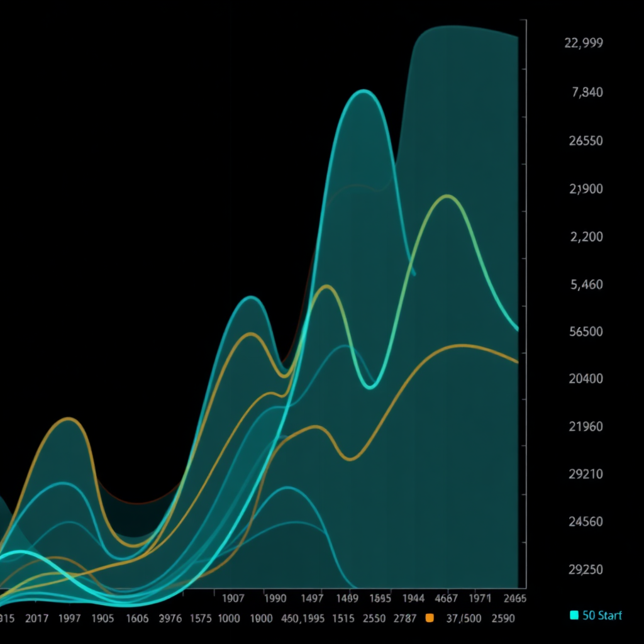Viewport: 644px width, 644px height.
Task: Open the 2590 axis label options
Action: (x=504, y=619)
